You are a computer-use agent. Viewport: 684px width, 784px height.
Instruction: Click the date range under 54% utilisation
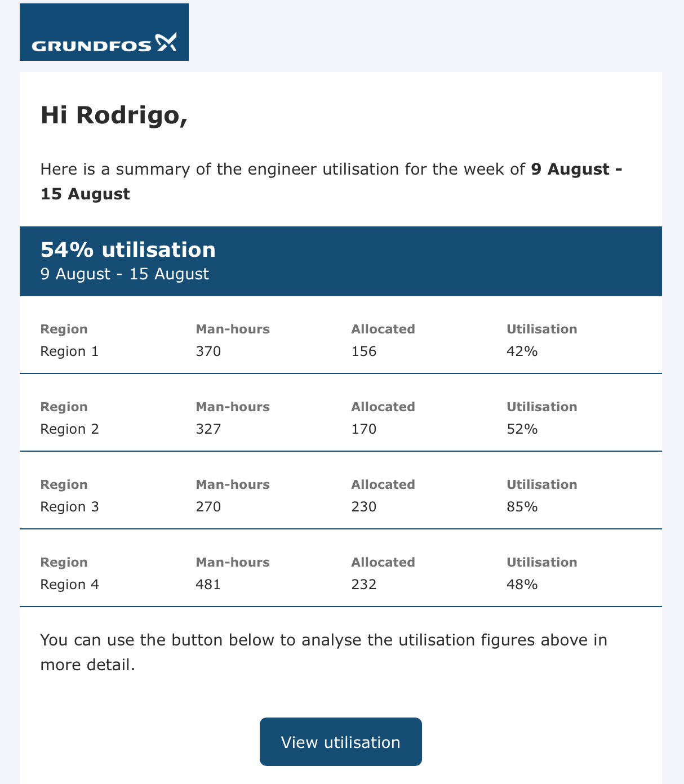[125, 274]
